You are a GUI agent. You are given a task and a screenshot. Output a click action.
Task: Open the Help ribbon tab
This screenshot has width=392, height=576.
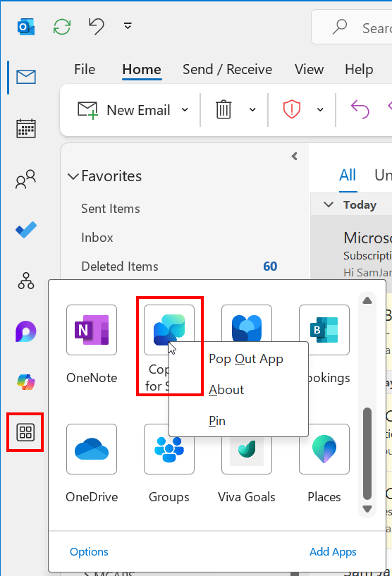click(x=359, y=69)
